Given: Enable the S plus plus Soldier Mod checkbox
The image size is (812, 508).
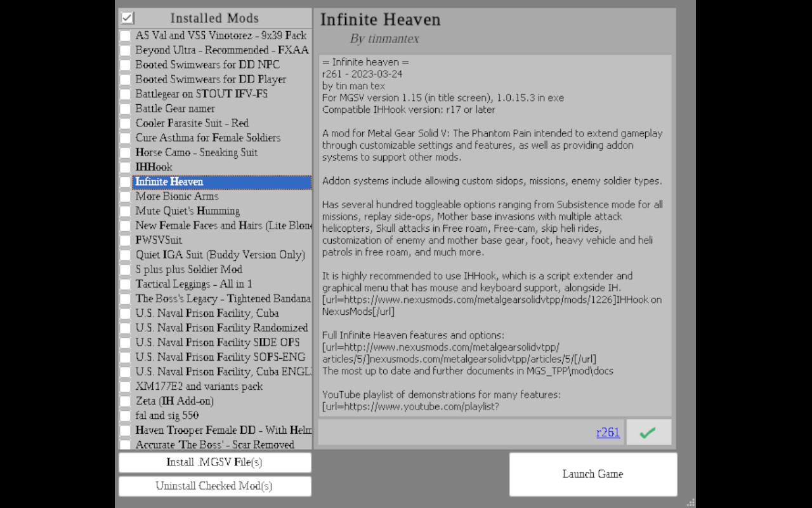Looking at the screenshot, I should (x=125, y=269).
